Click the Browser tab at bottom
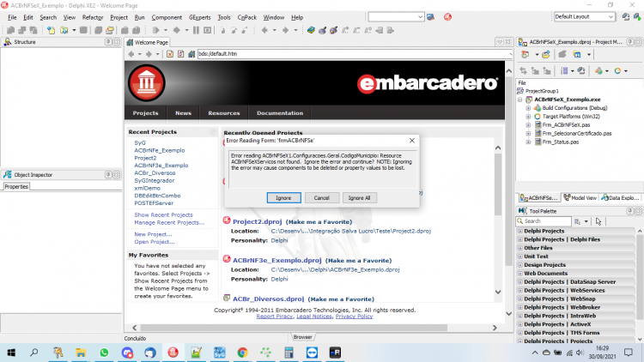Screen dimensions: 644x362 pos(303,337)
